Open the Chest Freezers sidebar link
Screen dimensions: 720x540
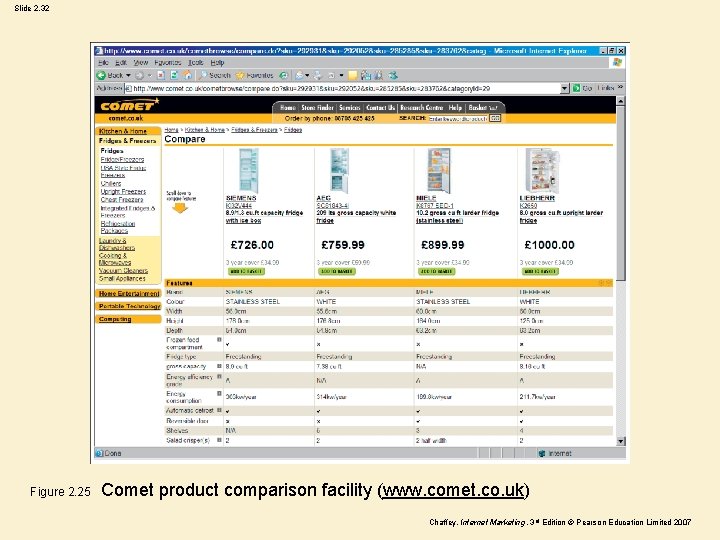122,199
